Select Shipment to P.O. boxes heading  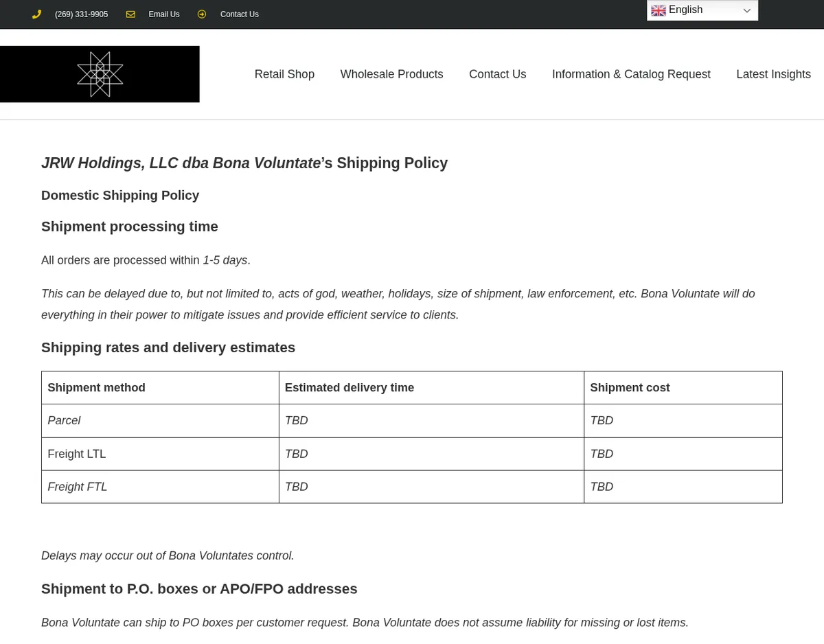point(199,589)
